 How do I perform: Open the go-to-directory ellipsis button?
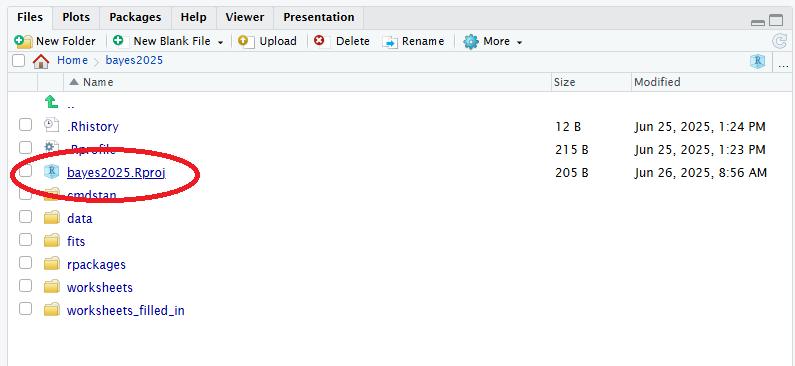point(783,65)
